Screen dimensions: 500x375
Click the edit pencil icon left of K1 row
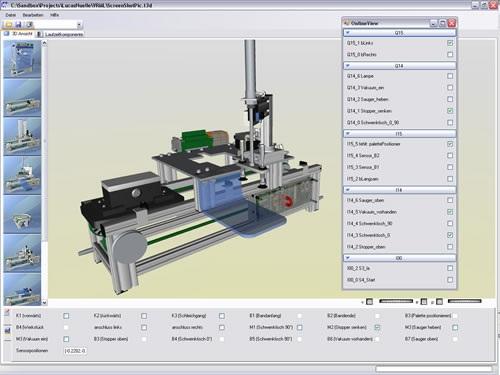(7, 313)
